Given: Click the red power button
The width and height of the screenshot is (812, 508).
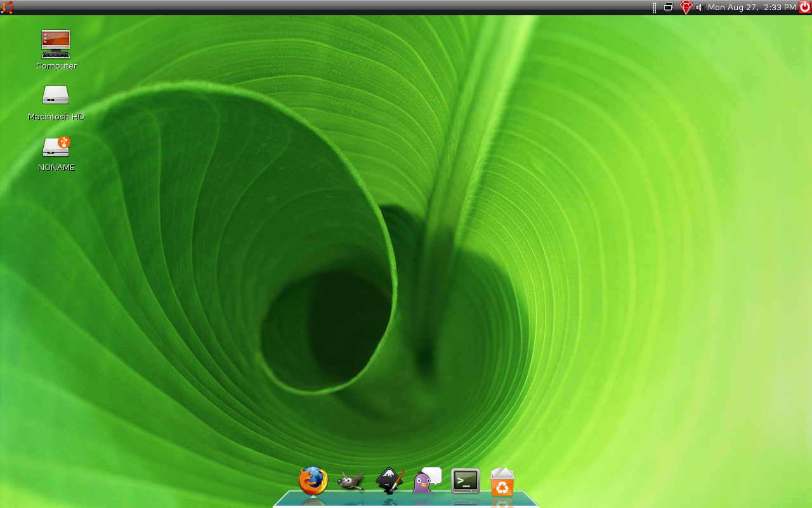Looking at the screenshot, I should 805,7.
